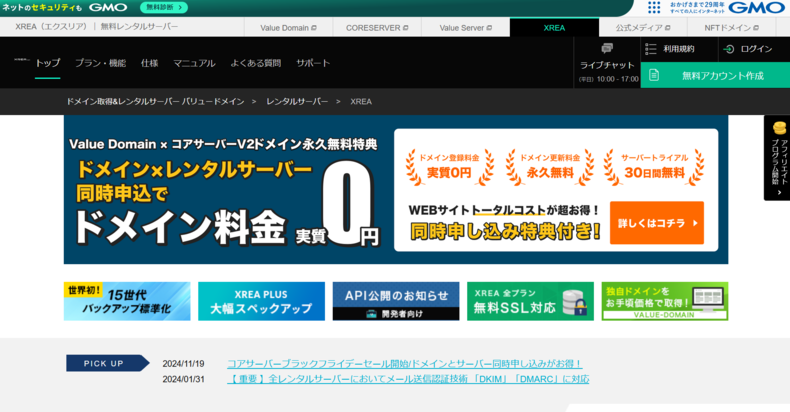This screenshot has height=412, width=790.
Task: Click XREA(エクスリア)|無料レンタルサーバー header text
Action: 97,26
